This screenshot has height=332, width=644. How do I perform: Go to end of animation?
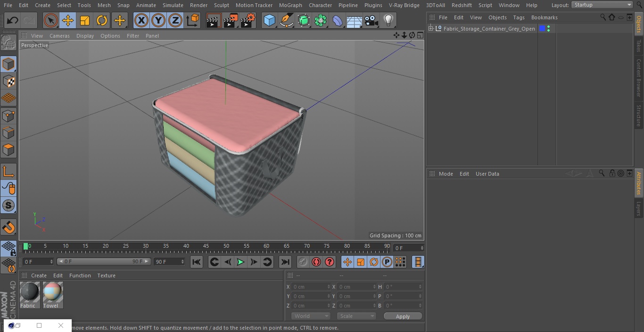click(x=285, y=262)
